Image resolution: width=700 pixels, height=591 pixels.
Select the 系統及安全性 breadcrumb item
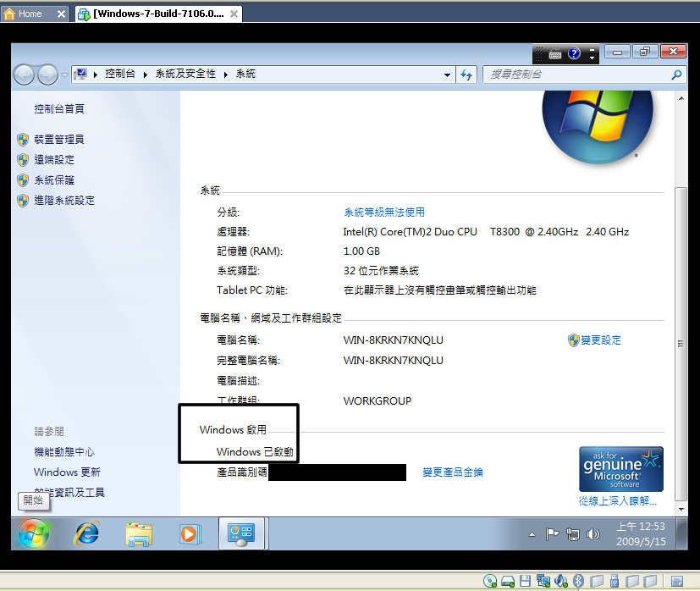click(x=185, y=75)
